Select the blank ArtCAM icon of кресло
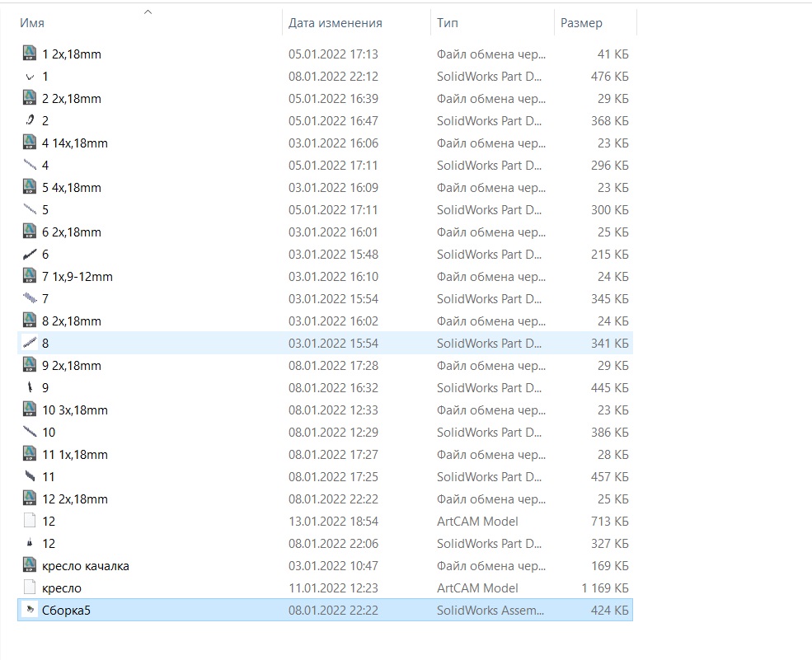The height and width of the screenshot is (660, 812). [x=30, y=587]
